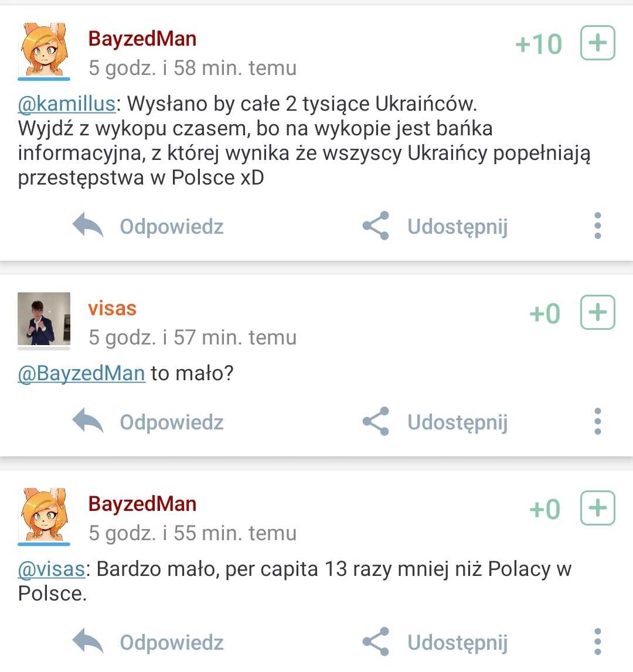Viewport: 633px width, 672px height.
Task: Click Udostępnij text under first comment
Action: coord(458,227)
